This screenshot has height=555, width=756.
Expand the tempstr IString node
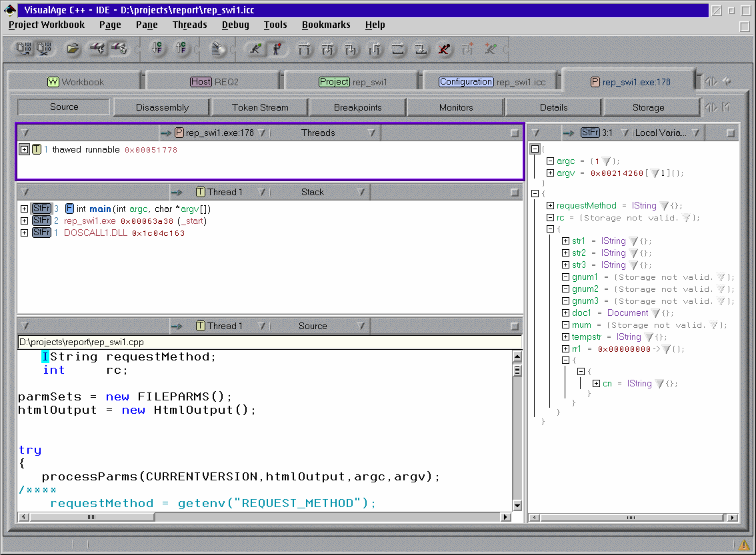click(x=565, y=336)
